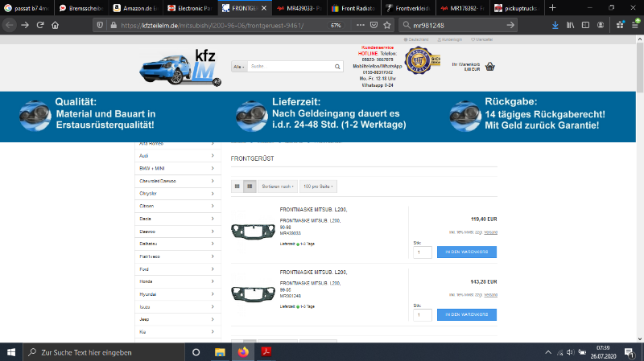Viewport: 644px width, 361px height.
Task: Focus the site Suche input field
Action: 290,67
